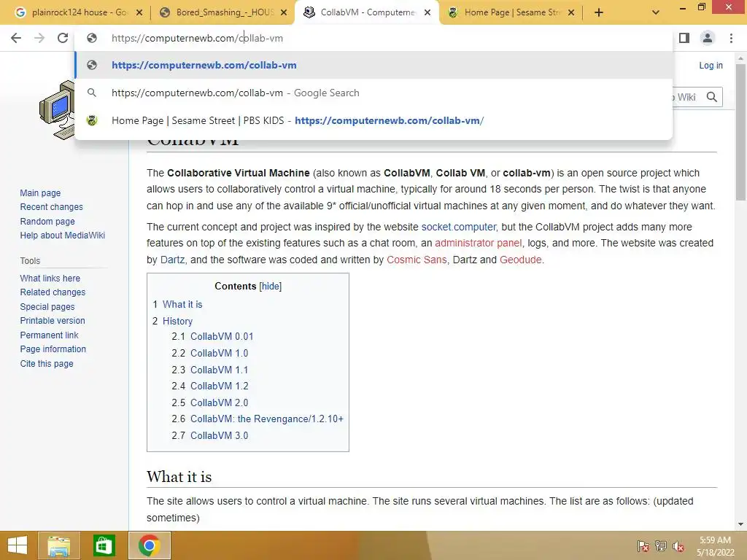Jump to 'What it is' contents entry

pos(182,304)
